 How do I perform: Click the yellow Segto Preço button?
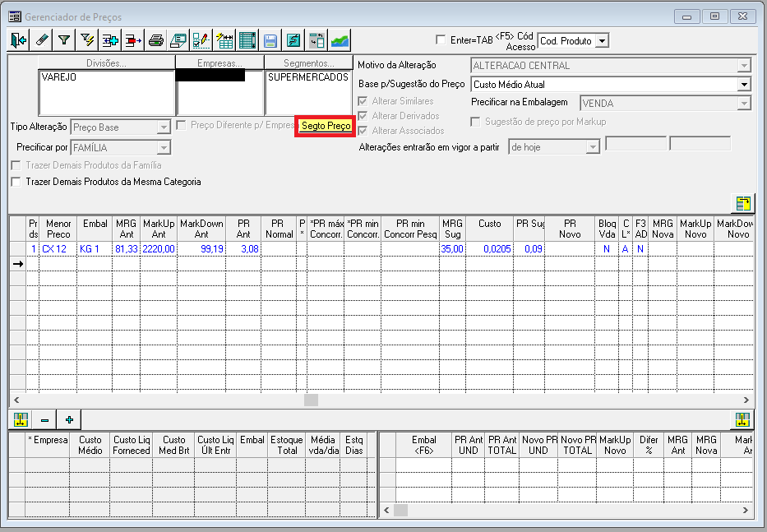(326, 126)
